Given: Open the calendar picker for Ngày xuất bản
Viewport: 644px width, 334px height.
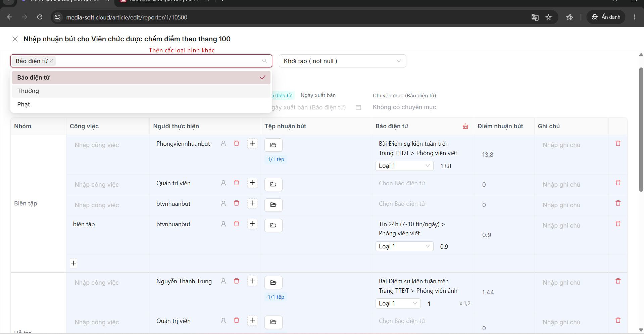Looking at the screenshot, I should (x=358, y=107).
